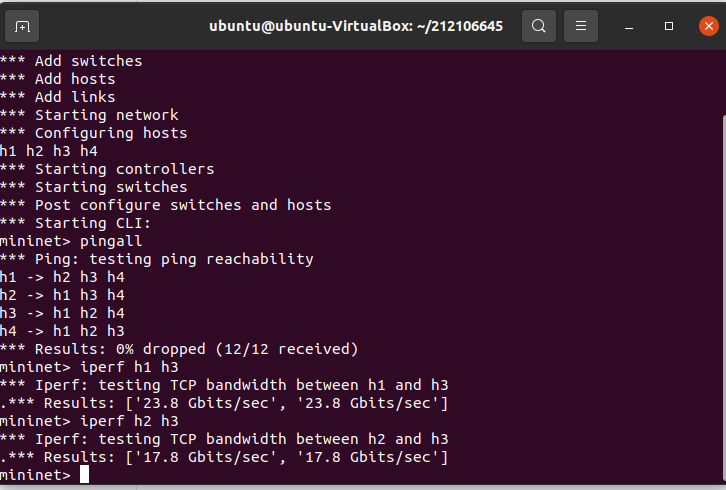Maximize the terminal window

[x=669, y=26]
